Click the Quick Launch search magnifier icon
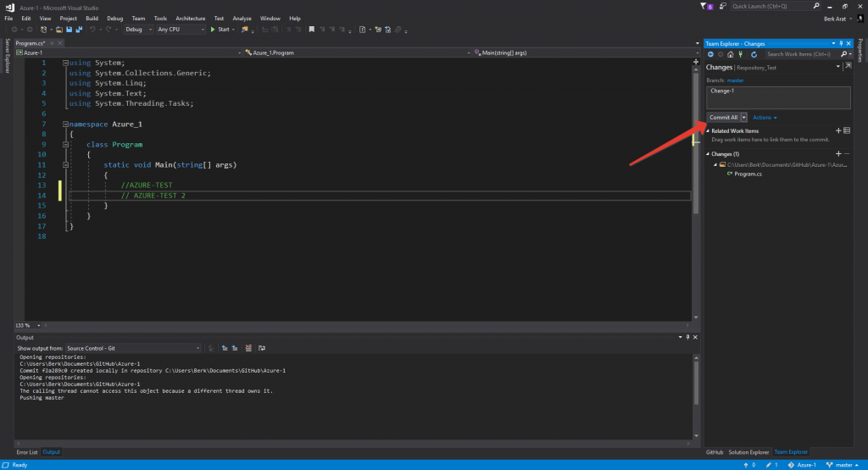Image resolution: width=868 pixels, height=470 pixels. click(816, 6)
